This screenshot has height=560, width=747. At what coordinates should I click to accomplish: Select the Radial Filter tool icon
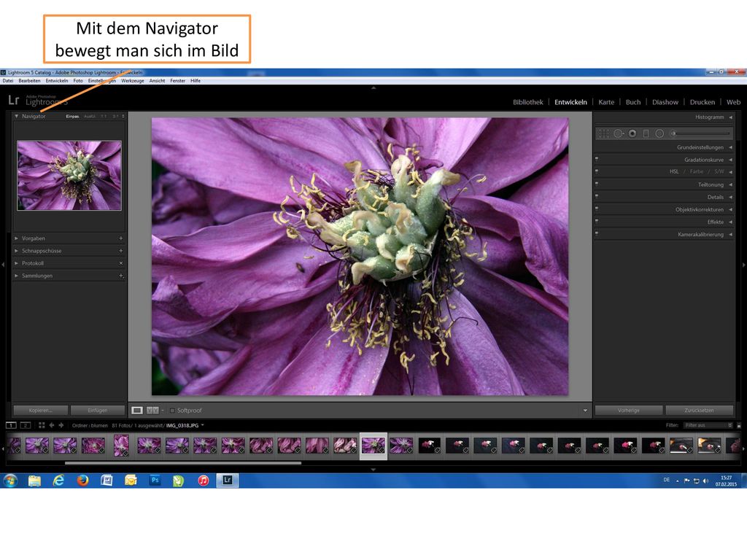659,134
